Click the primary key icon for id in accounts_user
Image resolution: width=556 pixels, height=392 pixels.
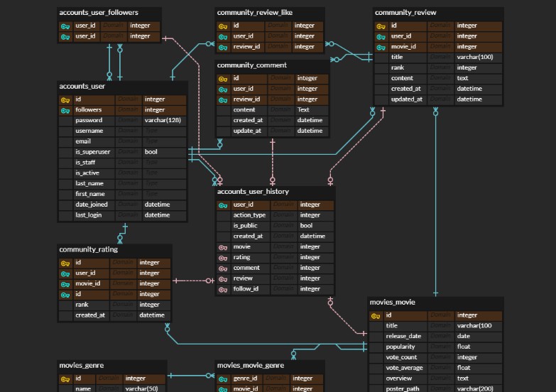click(65, 99)
